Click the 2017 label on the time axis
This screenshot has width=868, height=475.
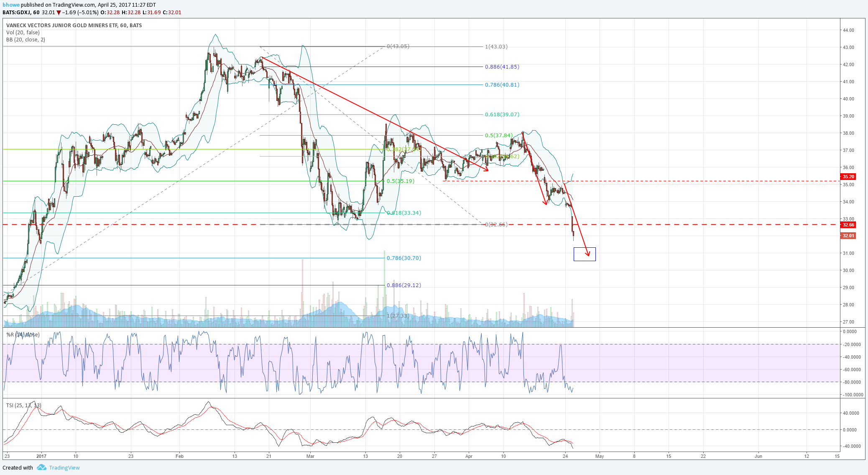click(x=41, y=457)
